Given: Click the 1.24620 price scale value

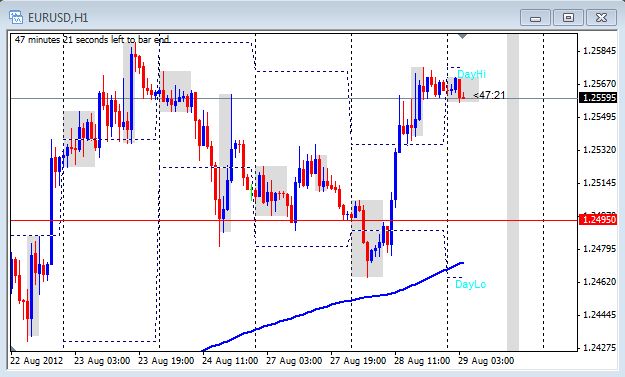Looking at the screenshot, I should tap(599, 282).
